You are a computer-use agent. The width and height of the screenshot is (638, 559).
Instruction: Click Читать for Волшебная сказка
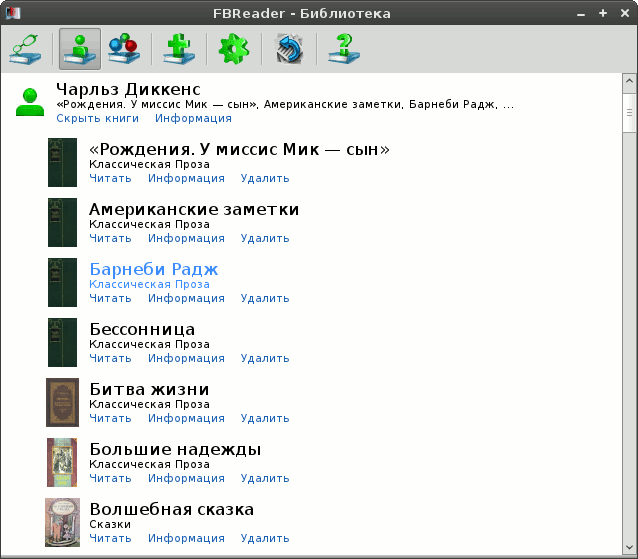point(110,538)
